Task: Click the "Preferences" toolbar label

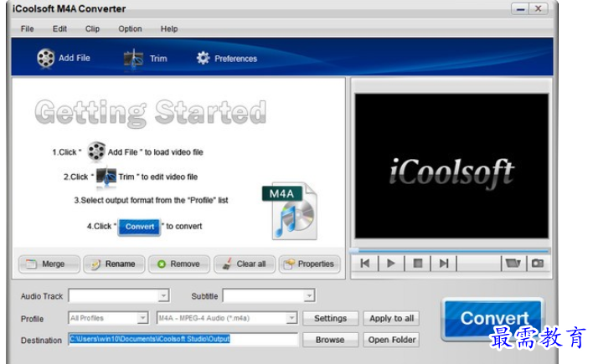Action: 235,59
